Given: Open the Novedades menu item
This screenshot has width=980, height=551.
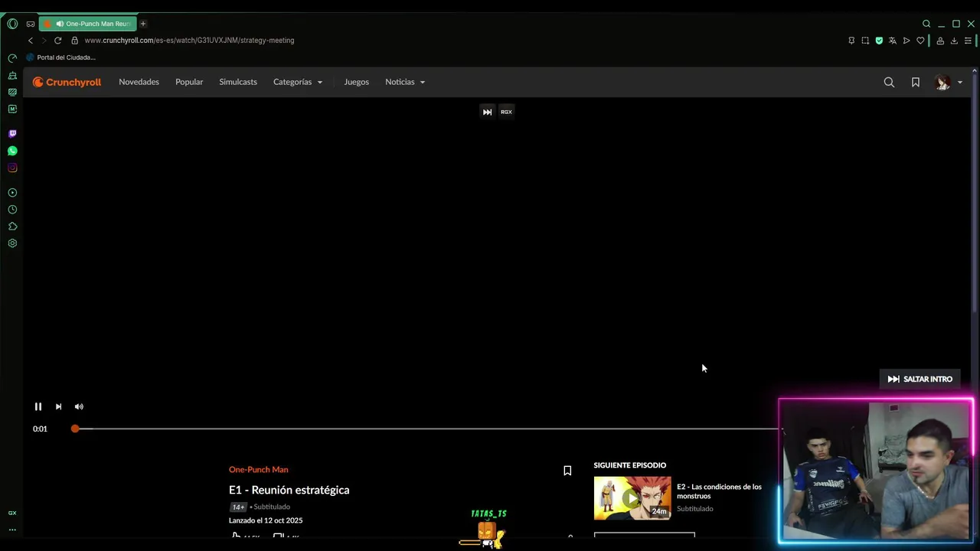Looking at the screenshot, I should [139, 82].
